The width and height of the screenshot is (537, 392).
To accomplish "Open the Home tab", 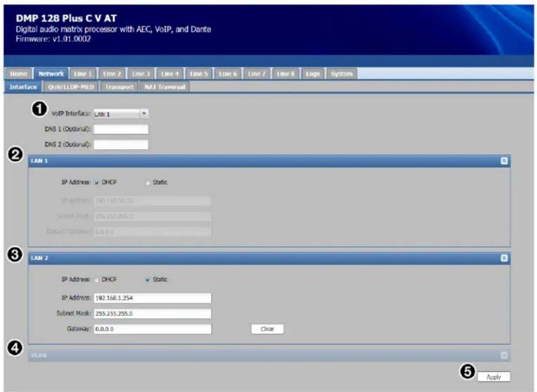I will click(x=18, y=74).
